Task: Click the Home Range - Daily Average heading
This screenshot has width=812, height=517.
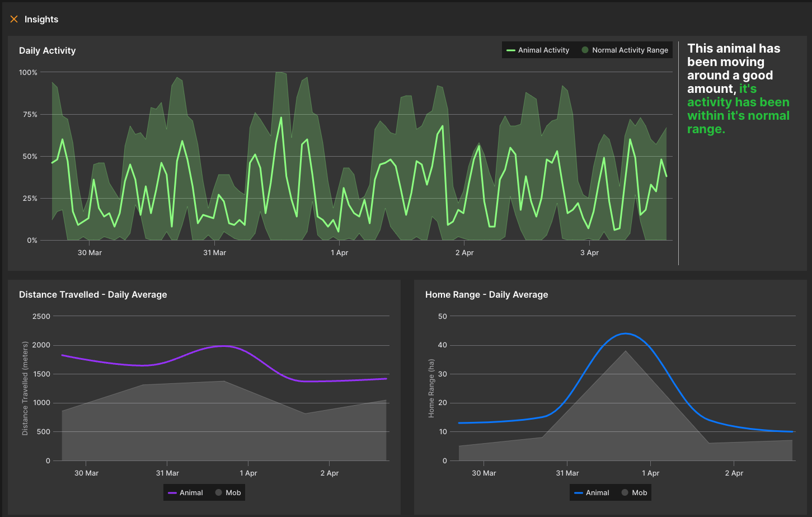Action: (486, 294)
